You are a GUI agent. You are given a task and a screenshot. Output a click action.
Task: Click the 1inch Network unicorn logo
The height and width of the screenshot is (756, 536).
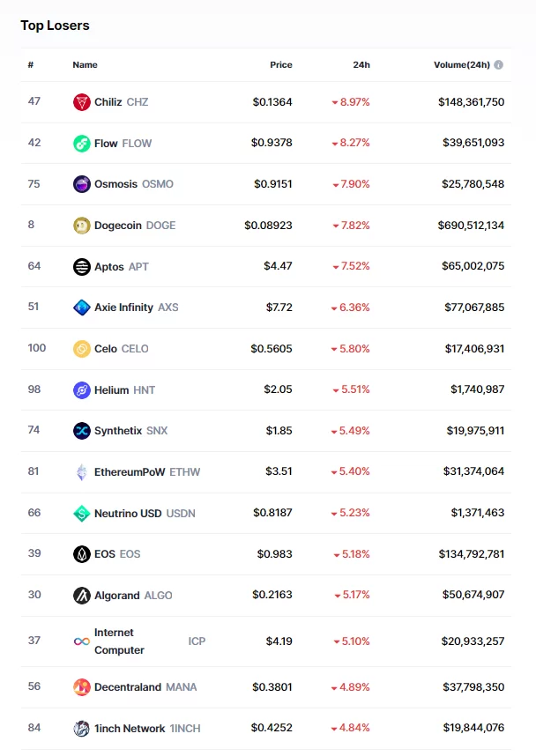click(x=81, y=729)
